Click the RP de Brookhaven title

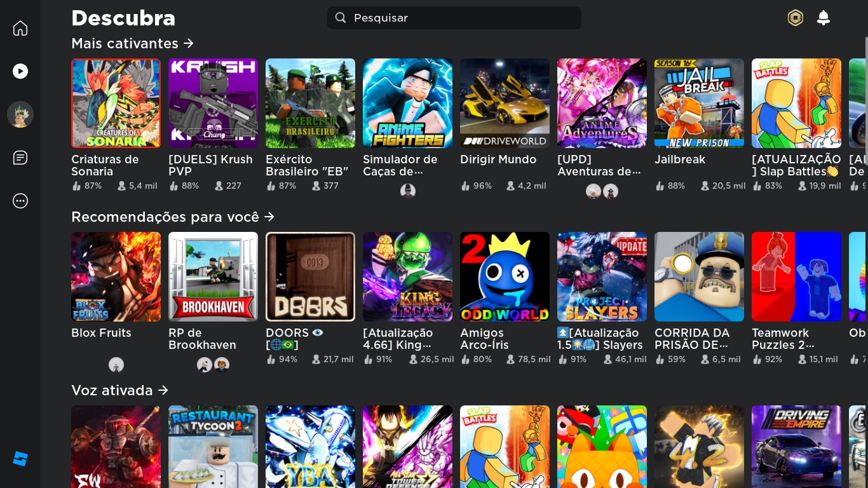click(202, 339)
